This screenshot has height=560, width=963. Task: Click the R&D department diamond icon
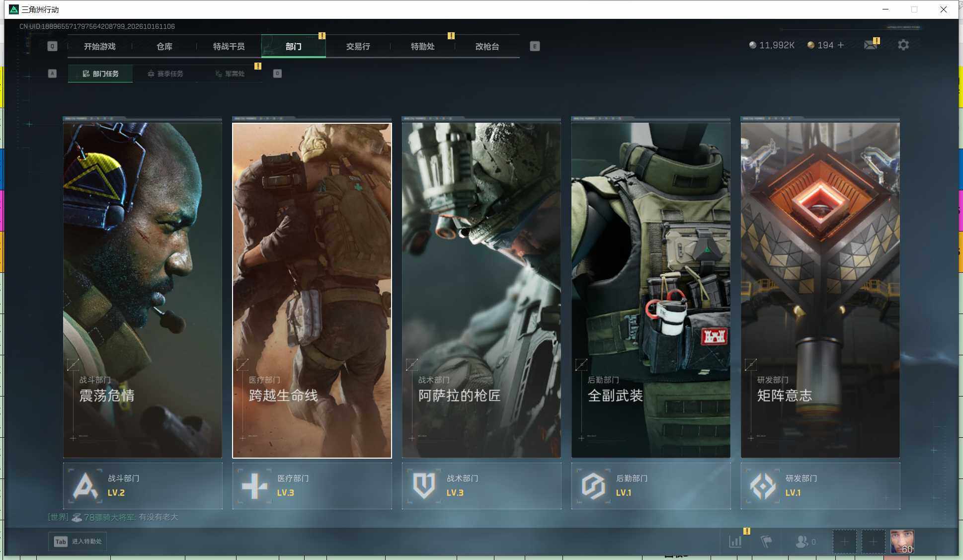(x=763, y=485)
